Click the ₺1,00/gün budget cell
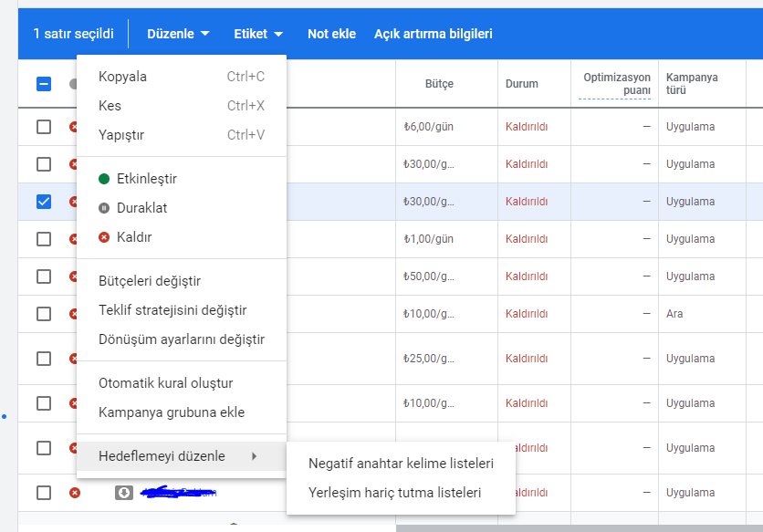Viewport: 763px width, 532px height. tap(429, 239)
